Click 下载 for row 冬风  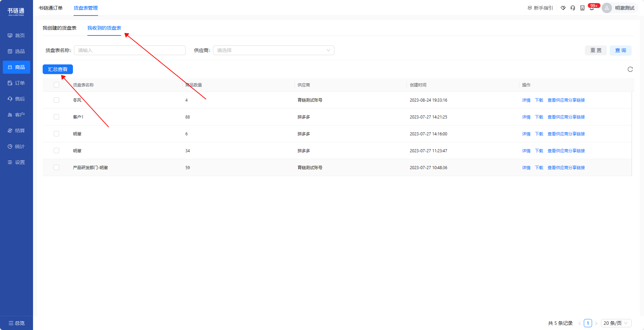click(539, 100)
